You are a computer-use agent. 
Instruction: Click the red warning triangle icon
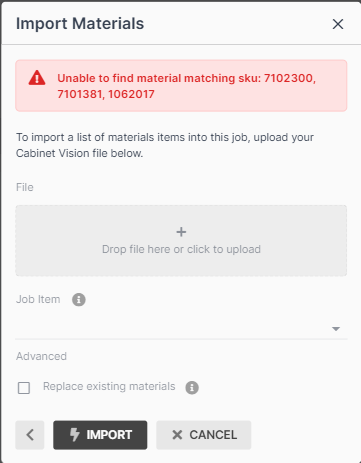click(x=37, y=78)
